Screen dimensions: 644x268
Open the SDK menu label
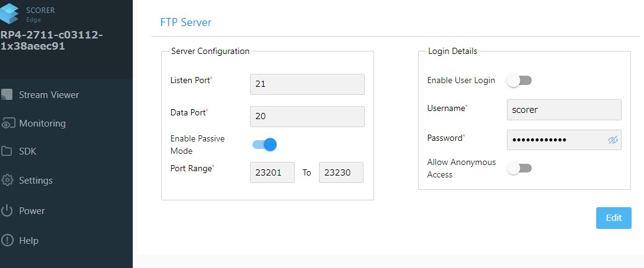28,151
